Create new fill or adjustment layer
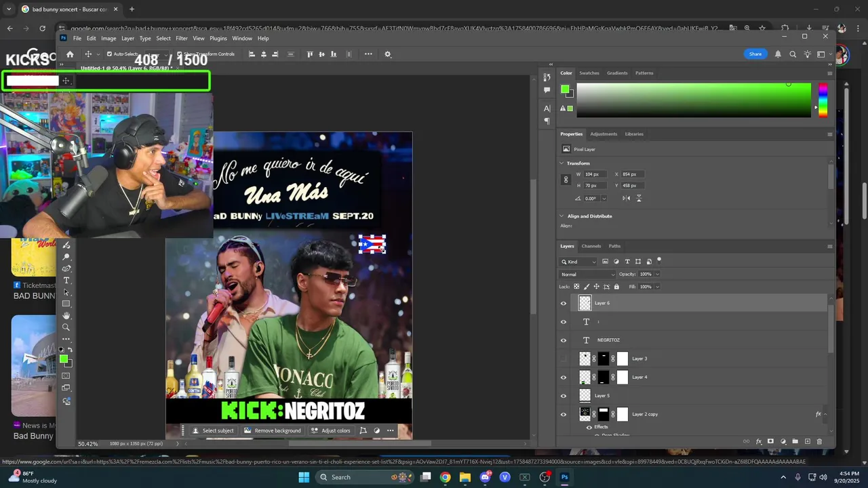 (x=783, y=441)
